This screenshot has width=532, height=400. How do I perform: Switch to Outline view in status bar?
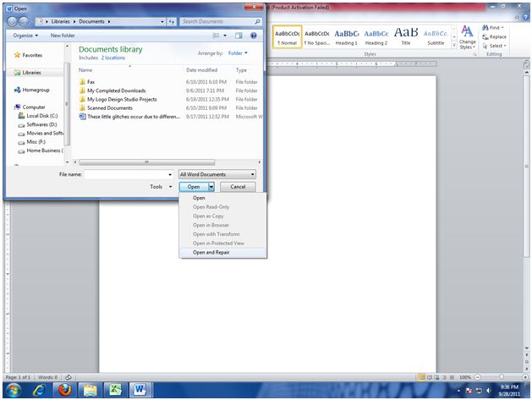click(445, 377)
